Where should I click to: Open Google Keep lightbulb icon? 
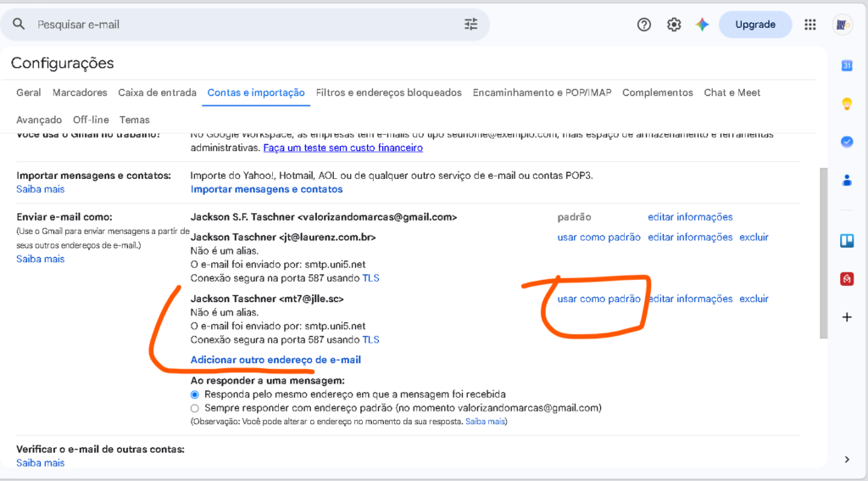(x=847, y=103)
